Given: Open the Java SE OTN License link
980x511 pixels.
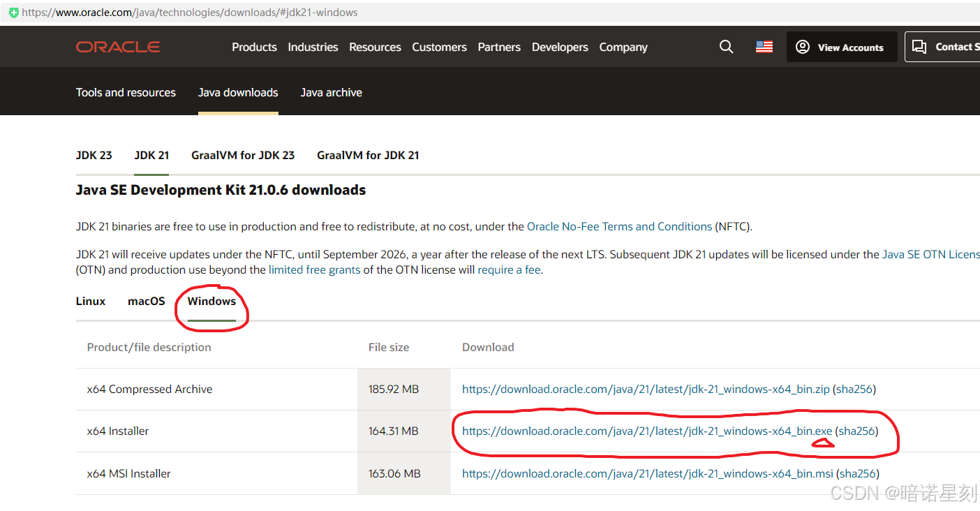Looking at the screenshot, I should [931, 254].
